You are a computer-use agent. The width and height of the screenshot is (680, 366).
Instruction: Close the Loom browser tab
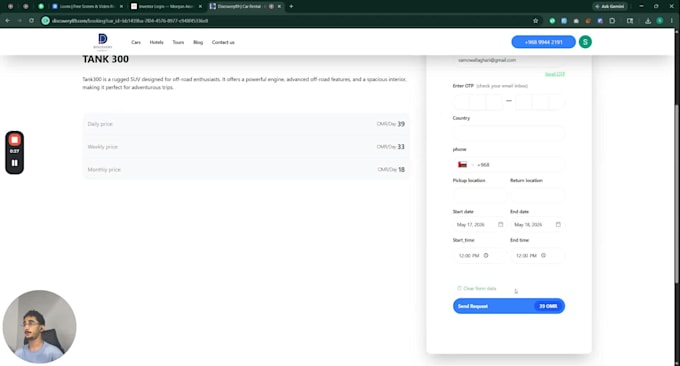121,7
